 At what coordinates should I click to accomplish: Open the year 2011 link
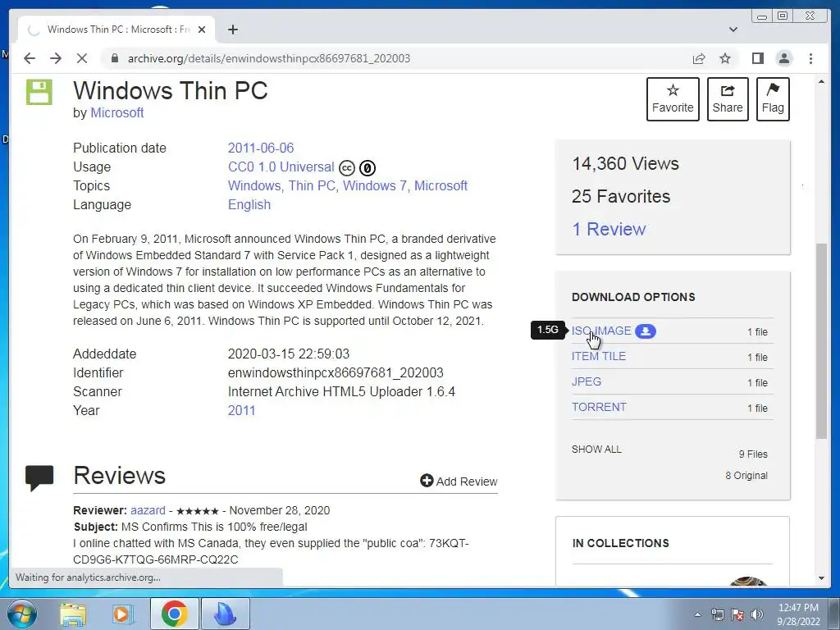click(x=242, y=410)
